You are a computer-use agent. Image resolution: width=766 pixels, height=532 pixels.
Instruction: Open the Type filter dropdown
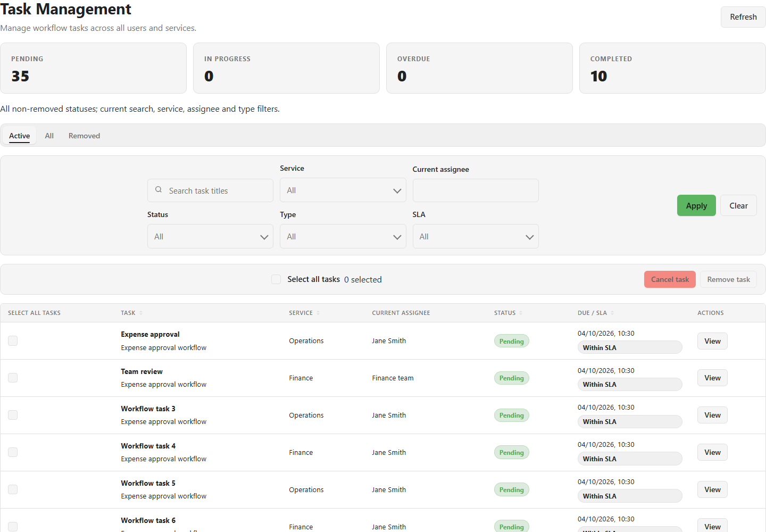343,236
